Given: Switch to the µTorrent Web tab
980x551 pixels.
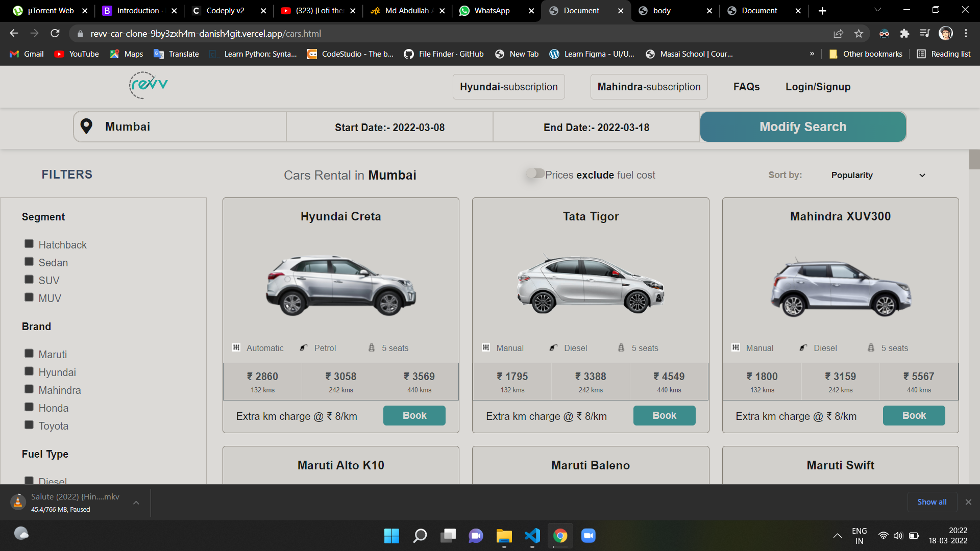Looking at the screenshot, I should tap(51, 11).
